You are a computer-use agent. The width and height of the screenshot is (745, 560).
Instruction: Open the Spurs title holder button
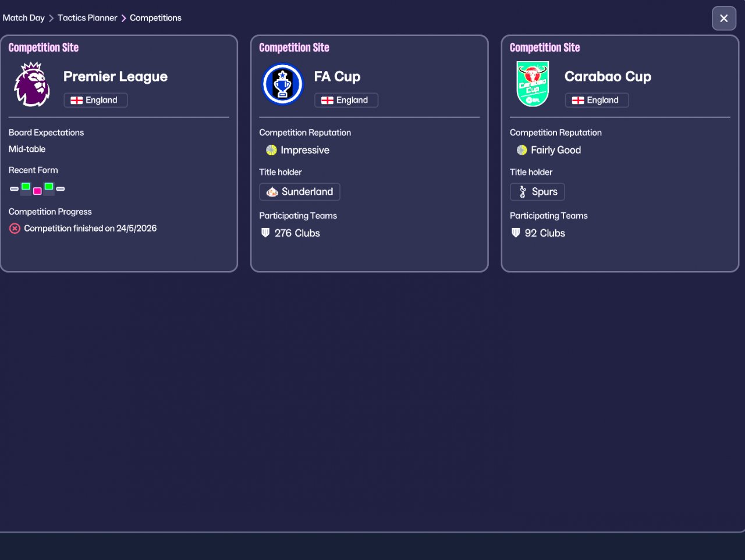click(537, 192)
